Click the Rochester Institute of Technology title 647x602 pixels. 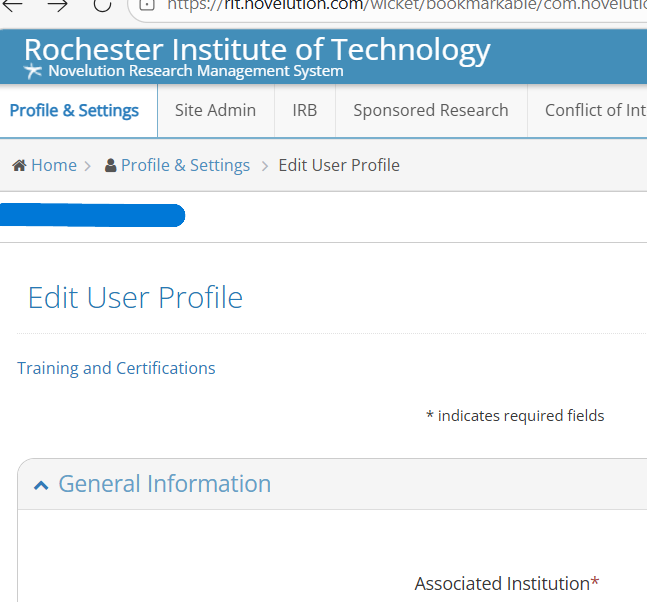(x=257, y=50)
